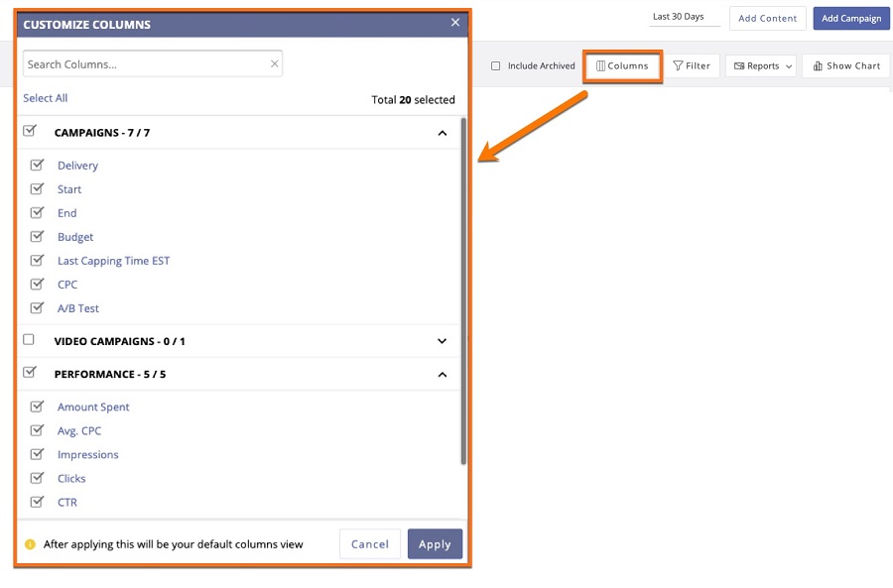Uncheck the Delivery column checkbox

(38, 165)
